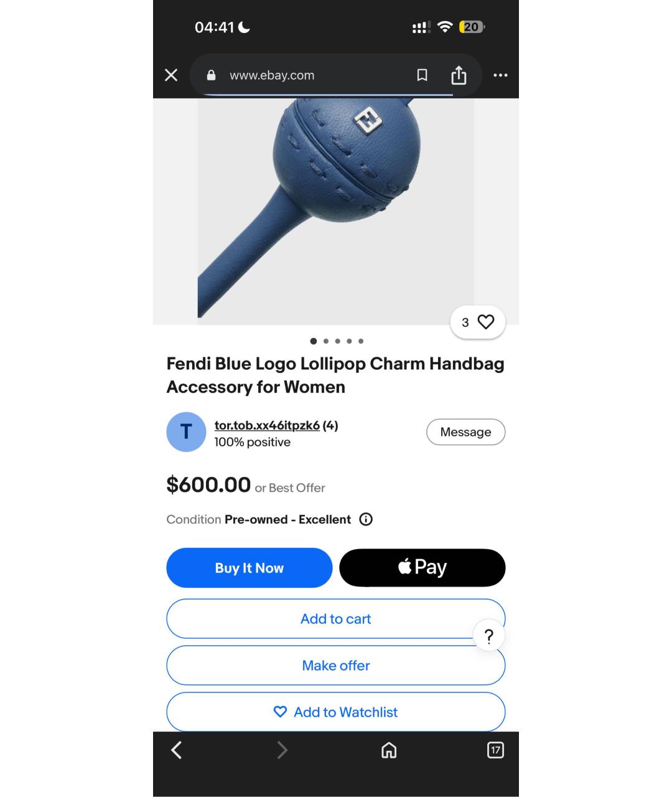Image resolution: width=672 pixels, height=797 pixels.
Task: Tap the bookmark icon in address bar
Action: point(422,75)
